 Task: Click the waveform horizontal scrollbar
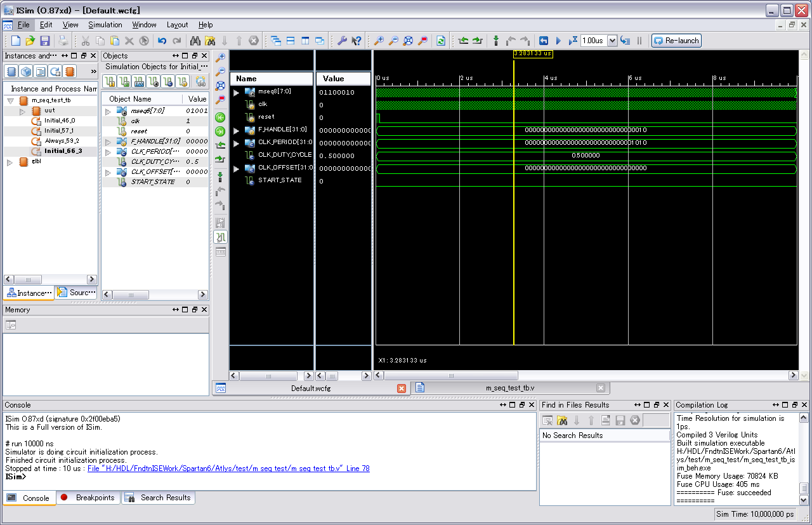point(450,376)
